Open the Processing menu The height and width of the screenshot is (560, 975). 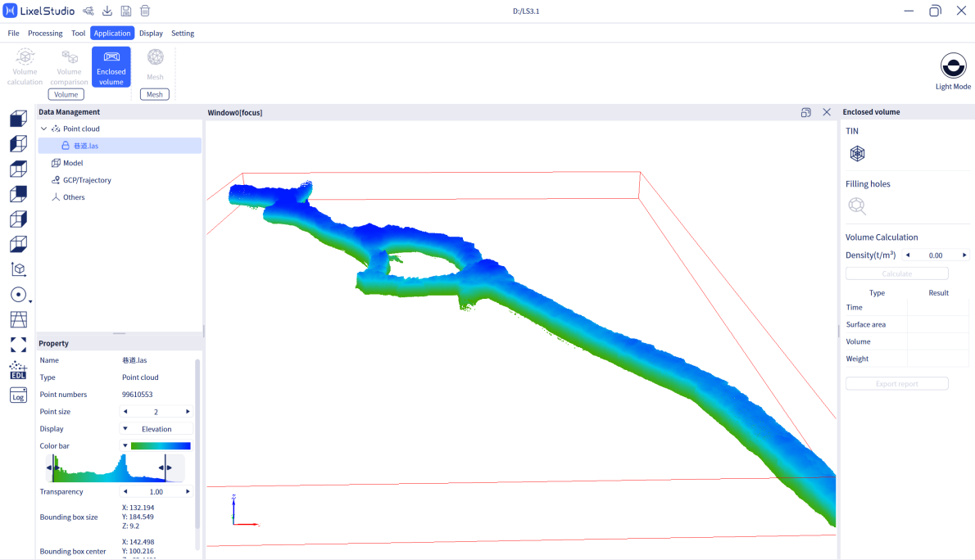pos(45,33)
